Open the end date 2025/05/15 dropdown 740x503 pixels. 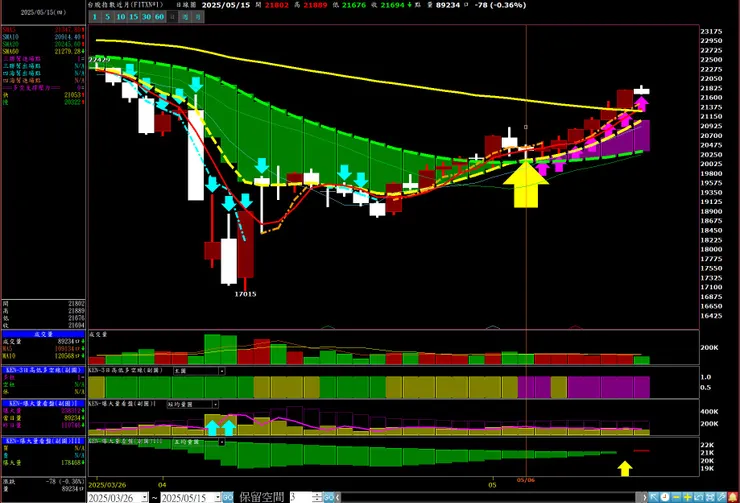pyautogui.click(x=218, y=497)
